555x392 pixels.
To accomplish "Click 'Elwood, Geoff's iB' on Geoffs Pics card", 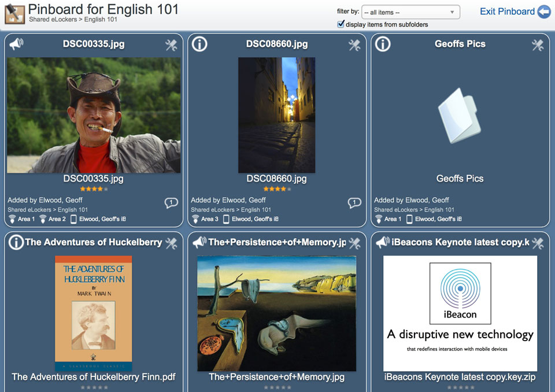I will click(438, 219).
